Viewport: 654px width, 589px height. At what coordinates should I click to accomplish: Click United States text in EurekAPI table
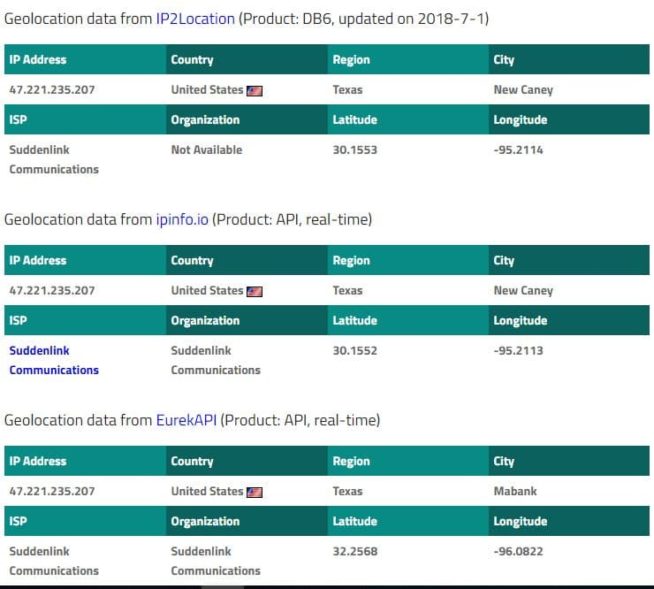(x=207, y=491)
